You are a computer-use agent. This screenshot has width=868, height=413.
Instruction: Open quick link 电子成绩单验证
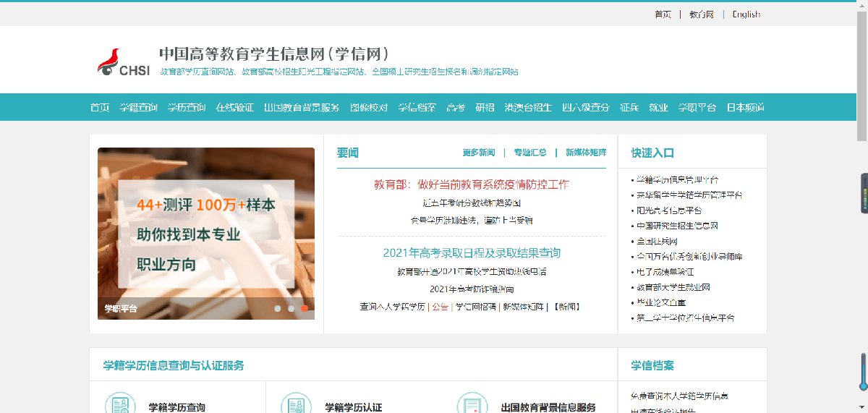coord(665,271)
